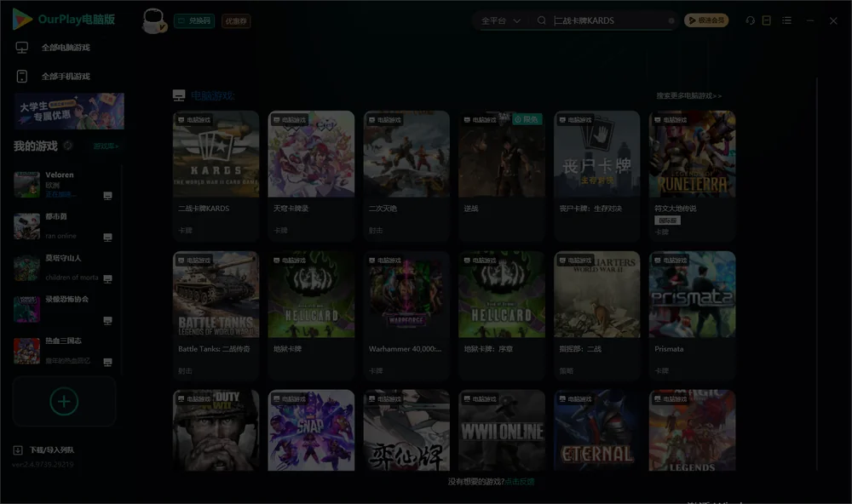The image size is (852, 504).
Task: Click the 优惠券 coupon button
Action: pos(236,21)
